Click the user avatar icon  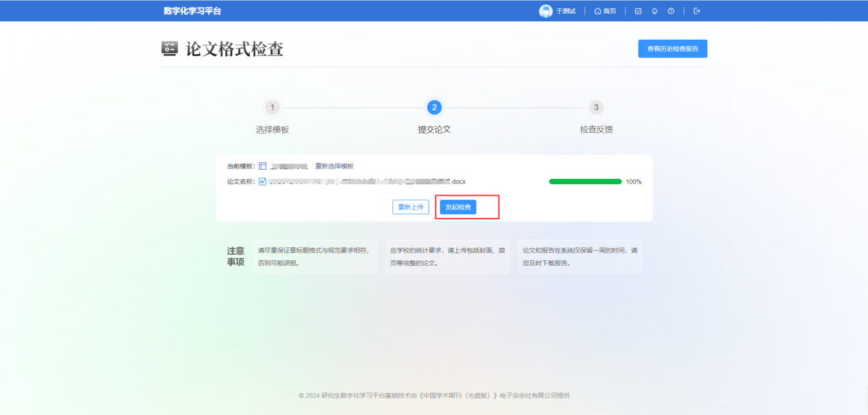tap(546, 11)
